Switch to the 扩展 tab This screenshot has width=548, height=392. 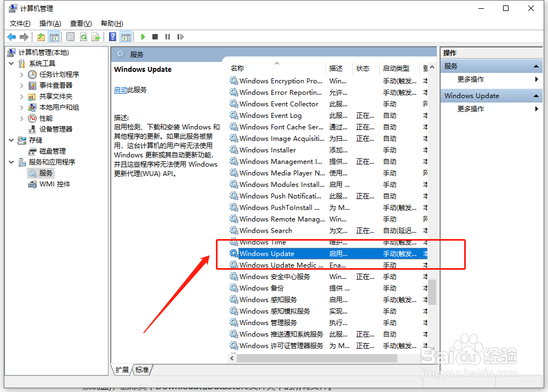point(122,370)
